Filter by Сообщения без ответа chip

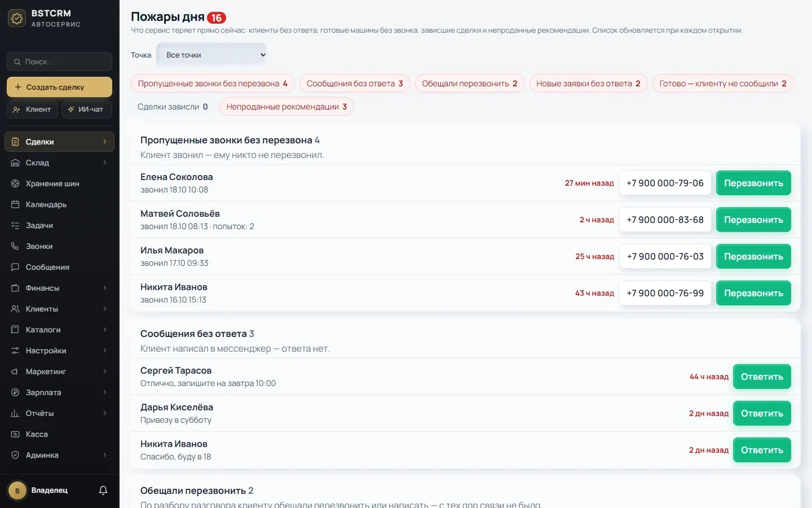click(355, 84)
